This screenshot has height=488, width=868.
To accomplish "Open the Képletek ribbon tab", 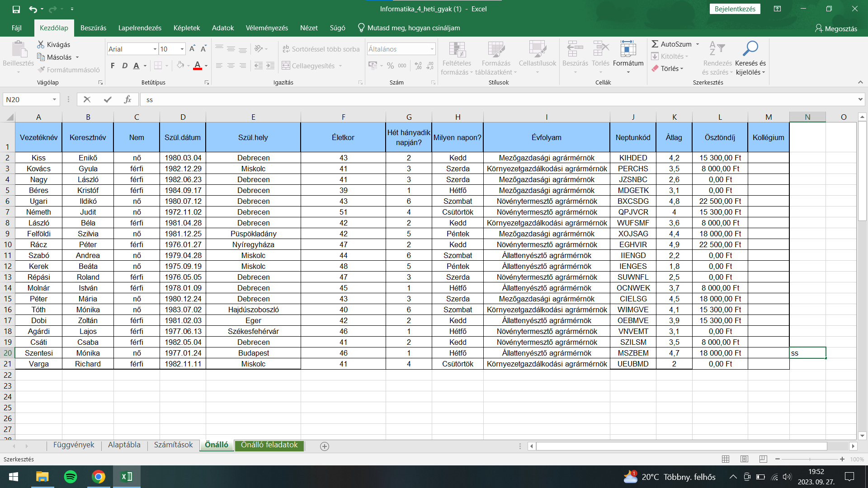I will (186, 28).
